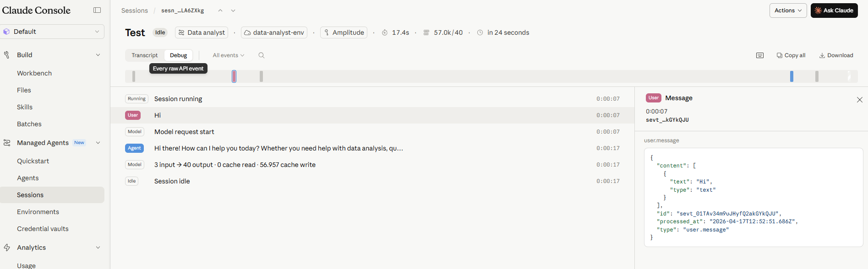Viewport: 868px width, 269px height.
Task: Download session events
Action: [836, 55]
